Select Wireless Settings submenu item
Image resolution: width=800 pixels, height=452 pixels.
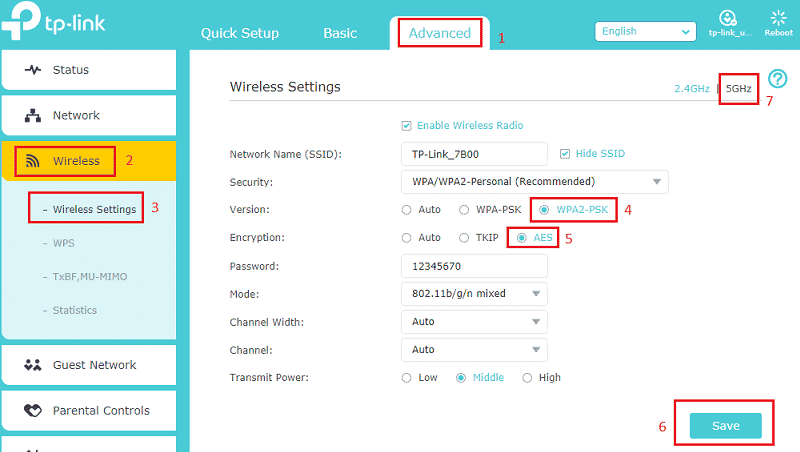coord(94,210)
